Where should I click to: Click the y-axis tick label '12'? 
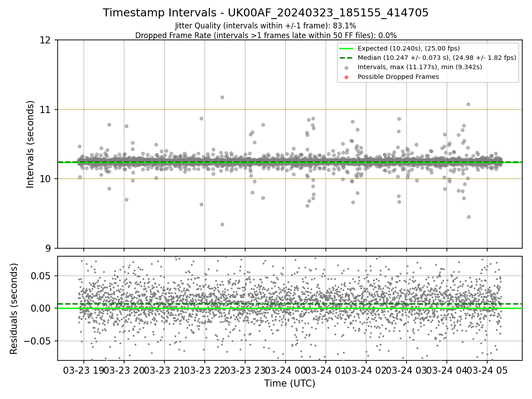[46, 40]
